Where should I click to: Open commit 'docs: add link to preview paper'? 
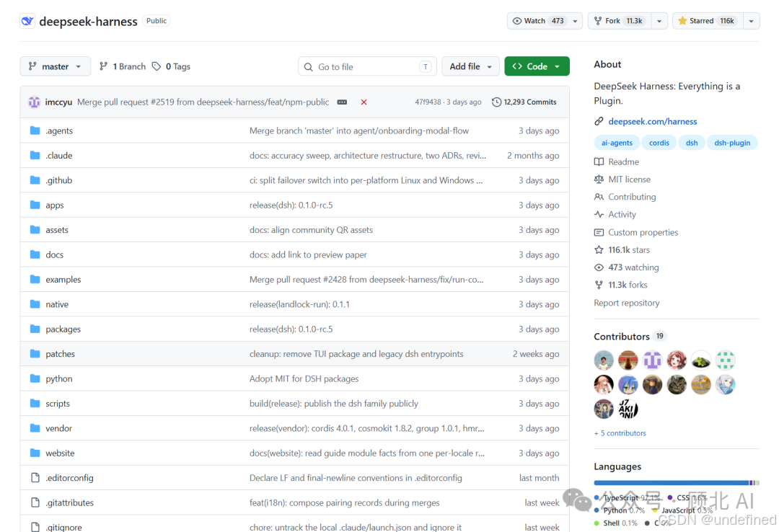308,254
